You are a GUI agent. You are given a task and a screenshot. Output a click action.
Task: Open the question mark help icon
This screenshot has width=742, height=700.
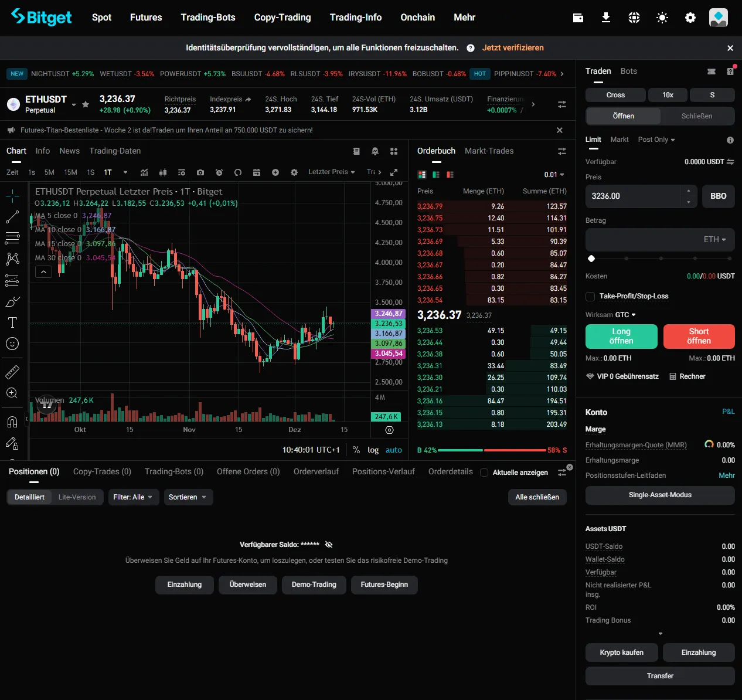[x=471, y=48]
